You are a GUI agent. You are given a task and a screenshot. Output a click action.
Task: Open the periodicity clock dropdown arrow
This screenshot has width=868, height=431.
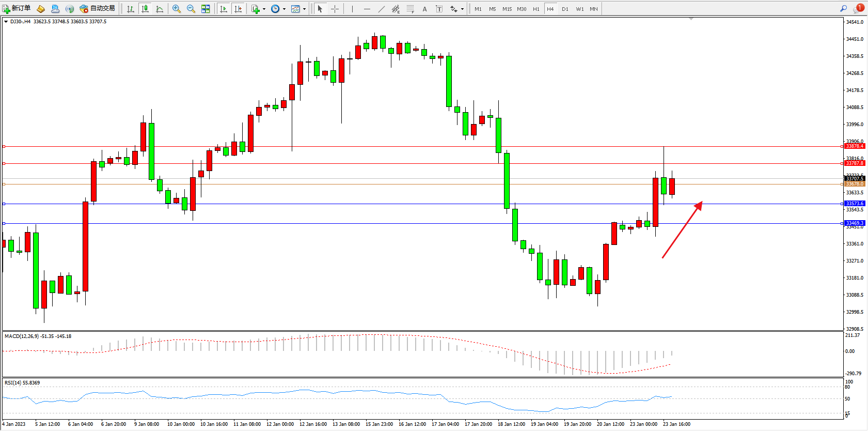[x=284, y=9]
